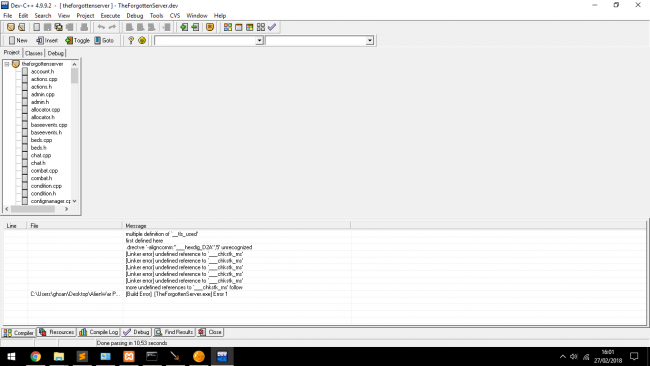
Task: Click the Compile toolbar icon
Action: (x=228, y=27)
